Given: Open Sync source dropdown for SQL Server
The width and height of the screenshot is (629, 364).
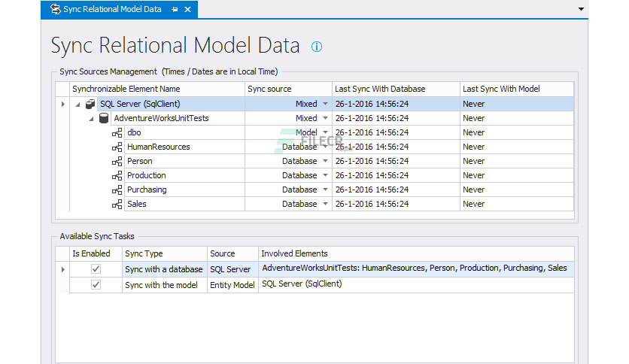Looking at the screenshot, I should pyautogui.click(x=325, y=104).
